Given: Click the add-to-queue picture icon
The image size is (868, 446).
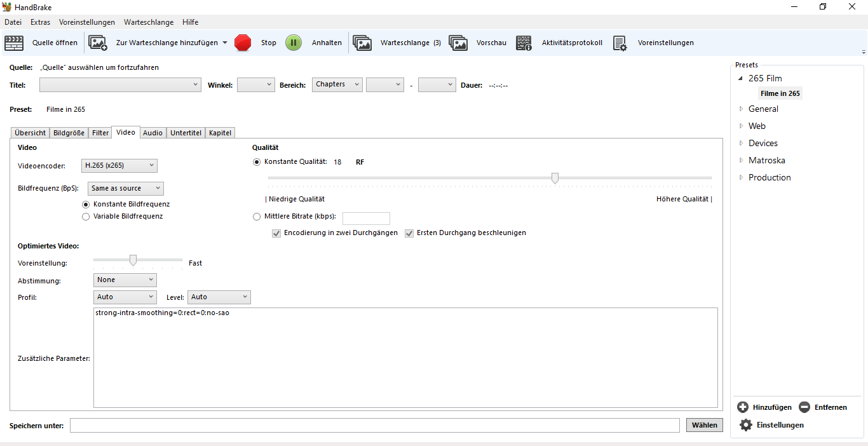Looking at the screenshot, I should (x=98, y=43).
